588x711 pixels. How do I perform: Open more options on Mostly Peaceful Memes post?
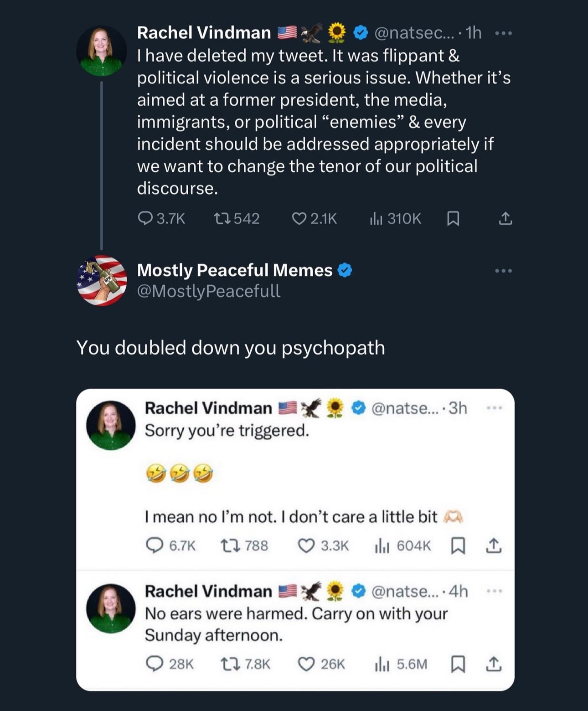[x=504, y=271]
